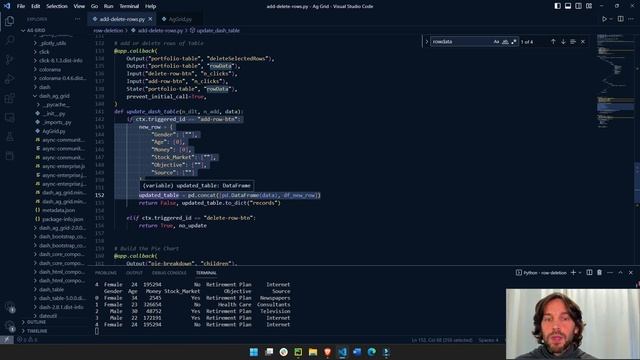640x360 pixels.
Task: Open the Terminal menu
Action: point(129,6)
